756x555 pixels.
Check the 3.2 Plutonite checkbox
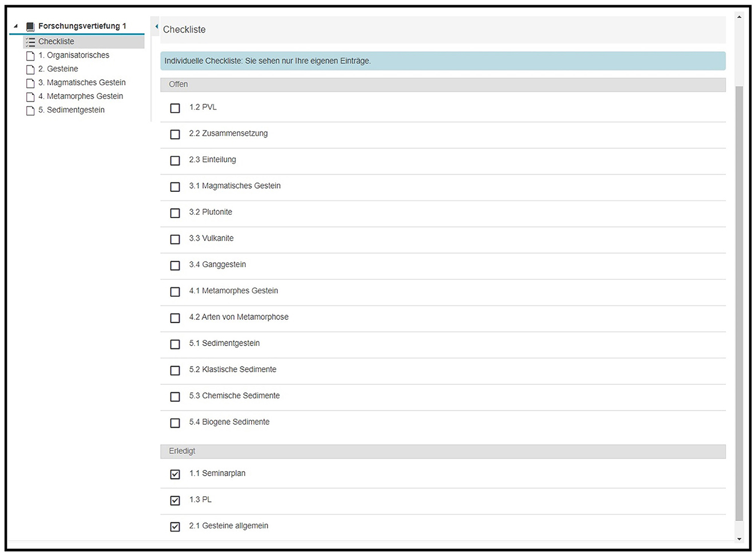coord(175,213)
